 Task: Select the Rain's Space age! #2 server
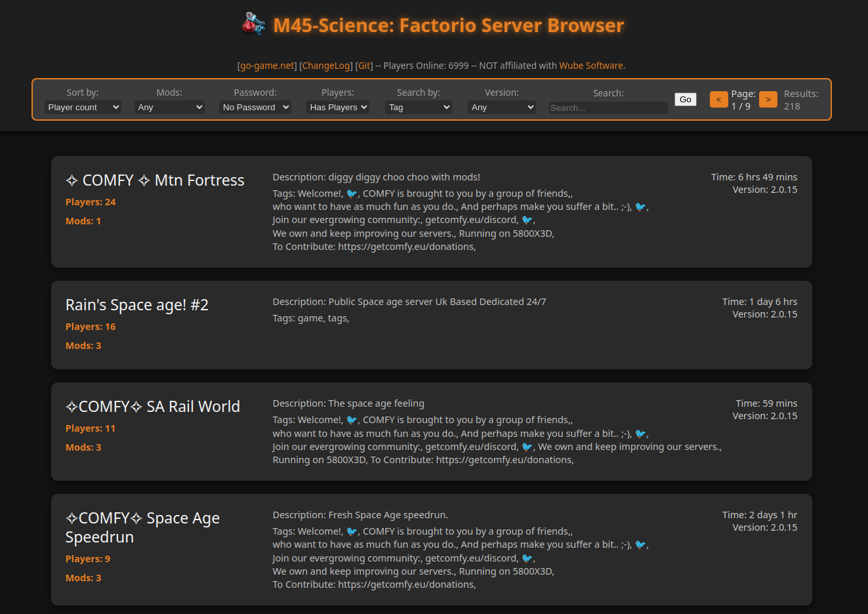[x=137, y=305]
